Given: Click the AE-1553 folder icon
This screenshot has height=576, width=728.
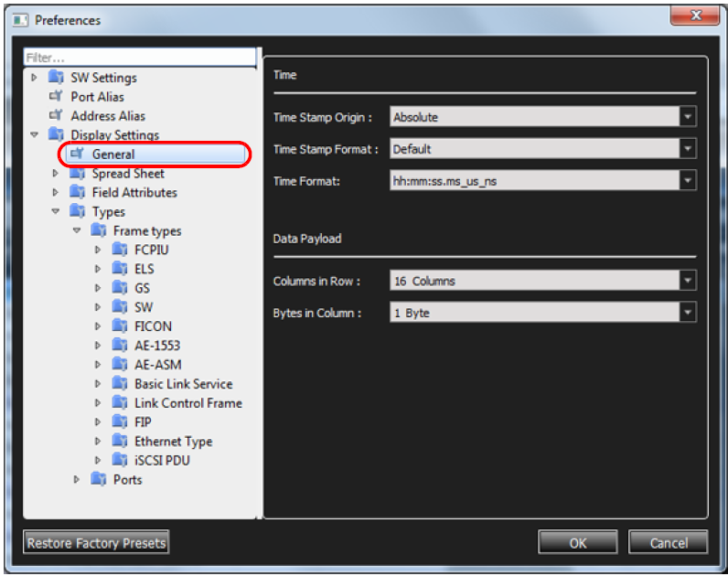Looking at the screenshot, I should 120,346.
